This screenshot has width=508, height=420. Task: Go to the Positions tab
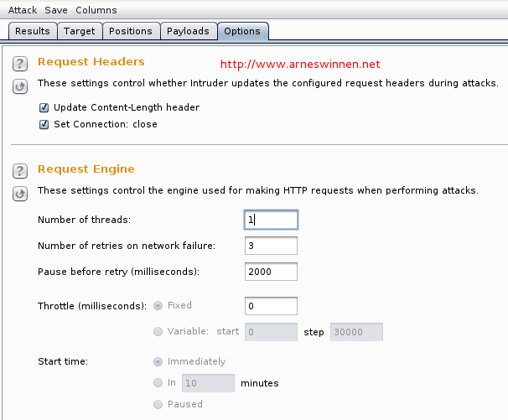pyautogui.click(x=131, y=31)
